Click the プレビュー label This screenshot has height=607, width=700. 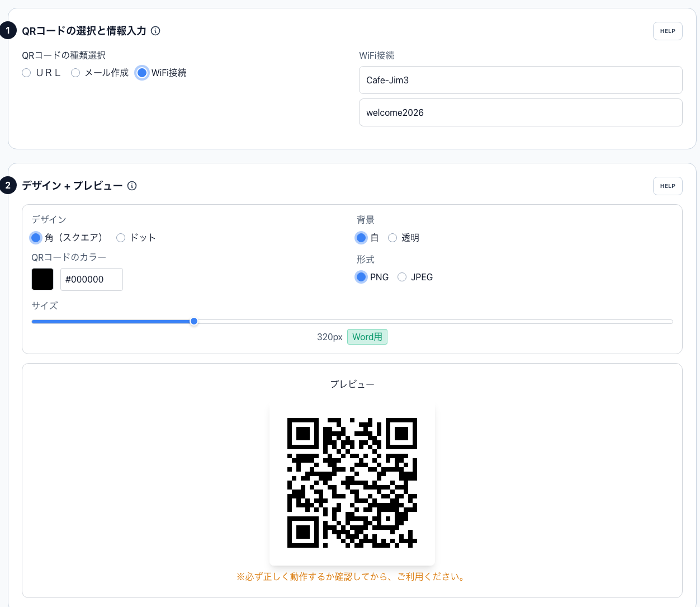point(352,384)
